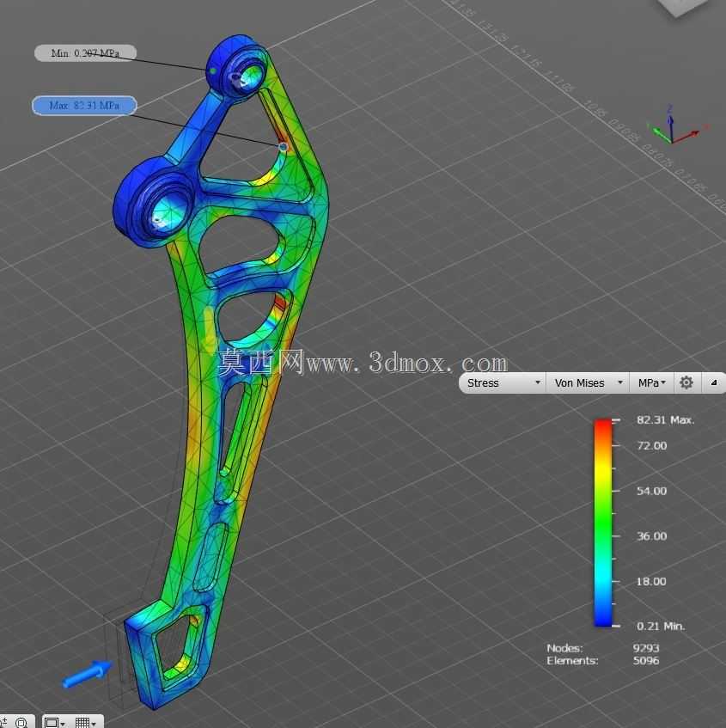Open the Stress result type dropdown
The image size is (726, 728).
coord(503,383)
